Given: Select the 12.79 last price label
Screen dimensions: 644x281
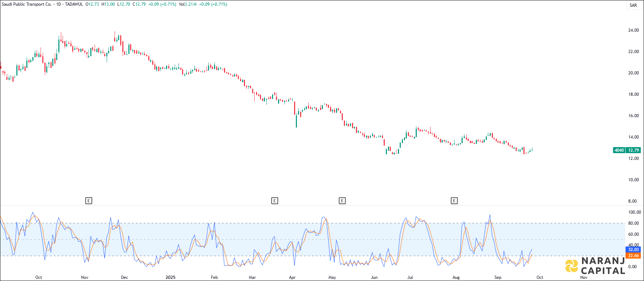Looking at the screenshot, I should 633,150.
